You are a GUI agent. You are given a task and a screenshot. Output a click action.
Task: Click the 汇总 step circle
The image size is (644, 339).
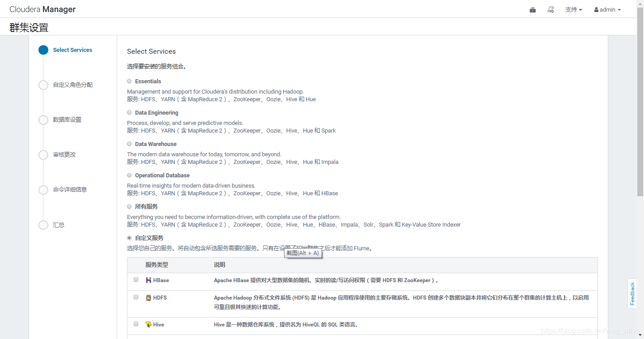(x=43, y=225)
